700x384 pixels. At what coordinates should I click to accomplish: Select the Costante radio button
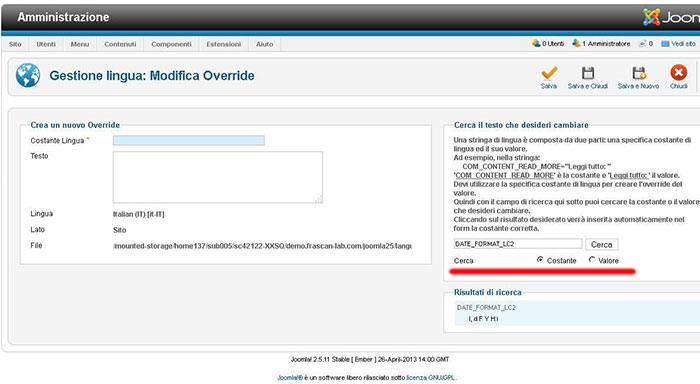pyautogui.click(x=540, y=259)
